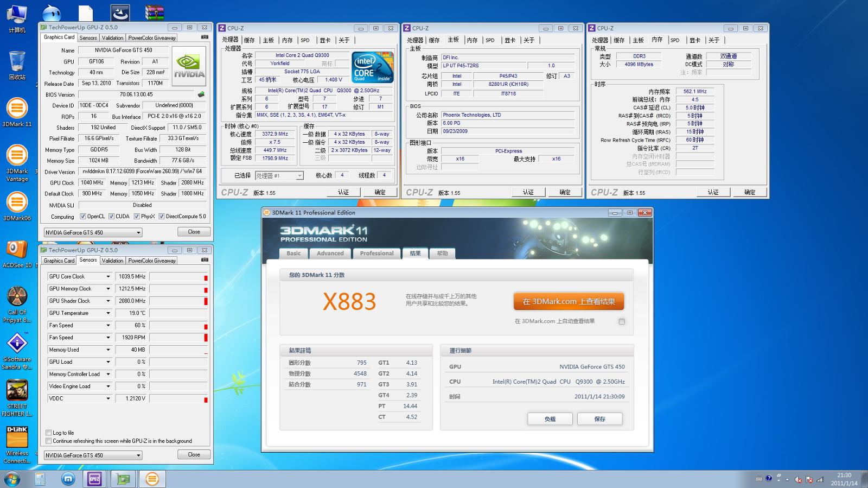Click the wireless signal bars tray icon
The width and height of the screenshot is (868, 488).
tap(820, 479)
